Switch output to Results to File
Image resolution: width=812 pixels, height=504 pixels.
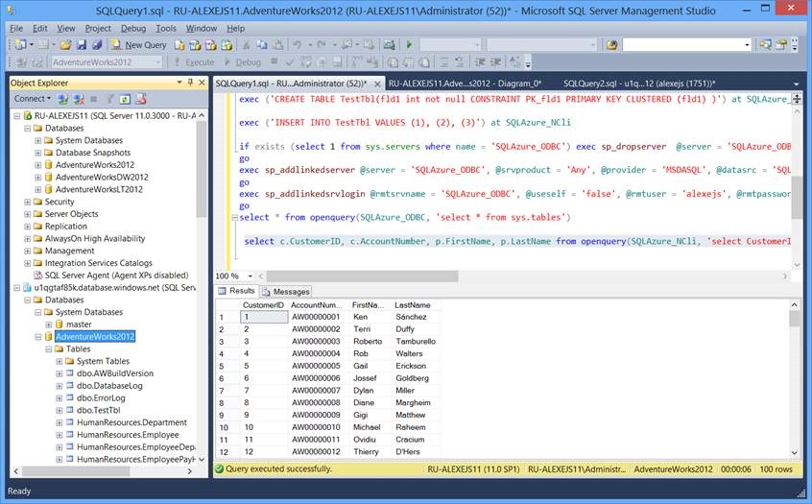423,62
